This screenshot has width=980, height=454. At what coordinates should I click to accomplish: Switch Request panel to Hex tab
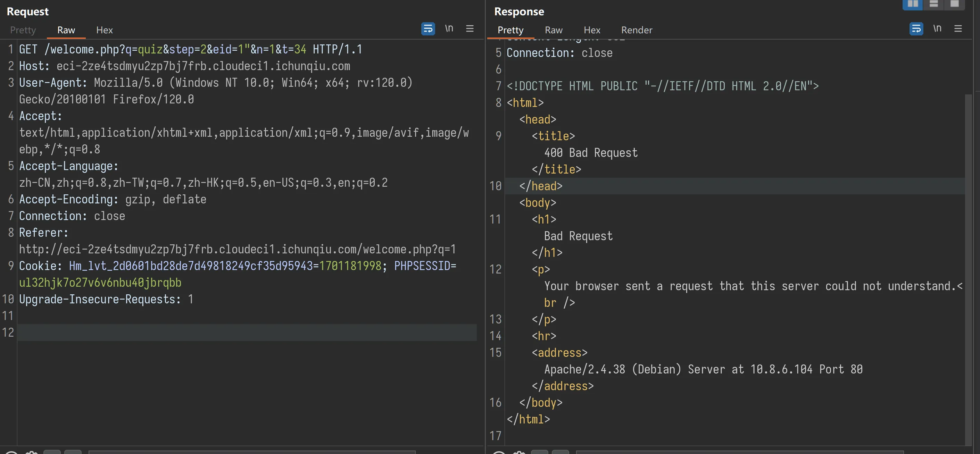point(105,30)
